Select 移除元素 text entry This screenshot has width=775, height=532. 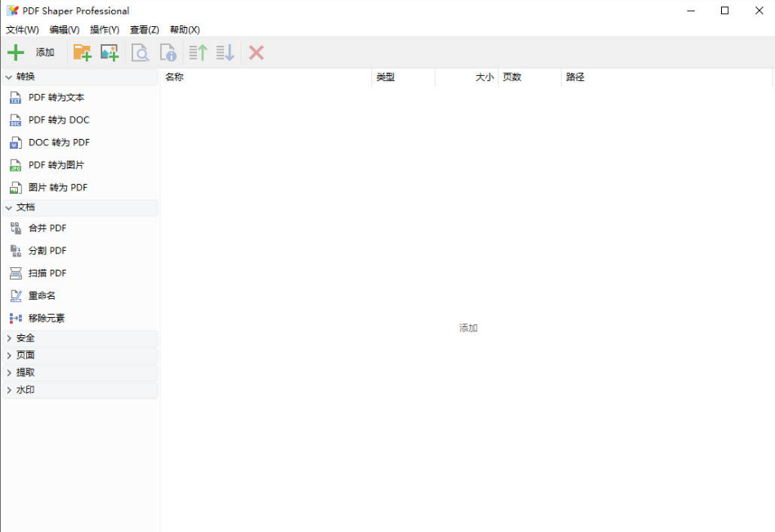click(47, 318)
